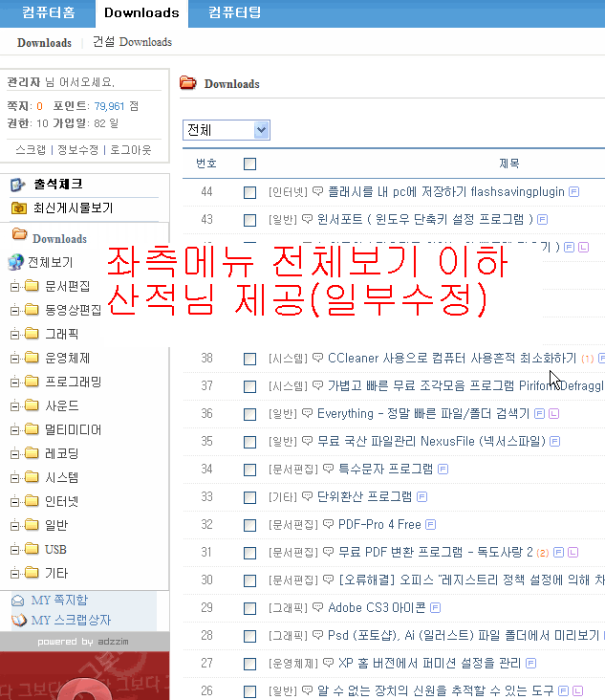The height and width of the screenshot is (700, 605).
Task: Open post Everything 정말 빠른 파일/폴더 검색기
Action: click(423, 414)
